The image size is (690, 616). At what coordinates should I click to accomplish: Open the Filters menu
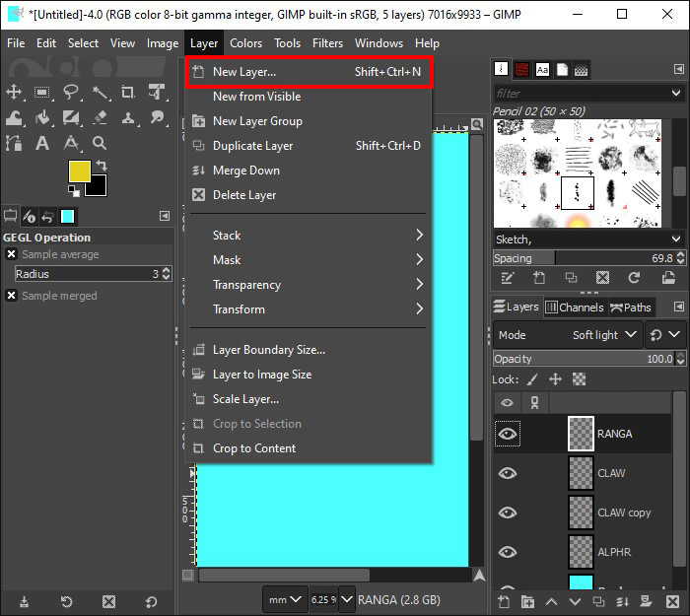[x=327, y=43]
